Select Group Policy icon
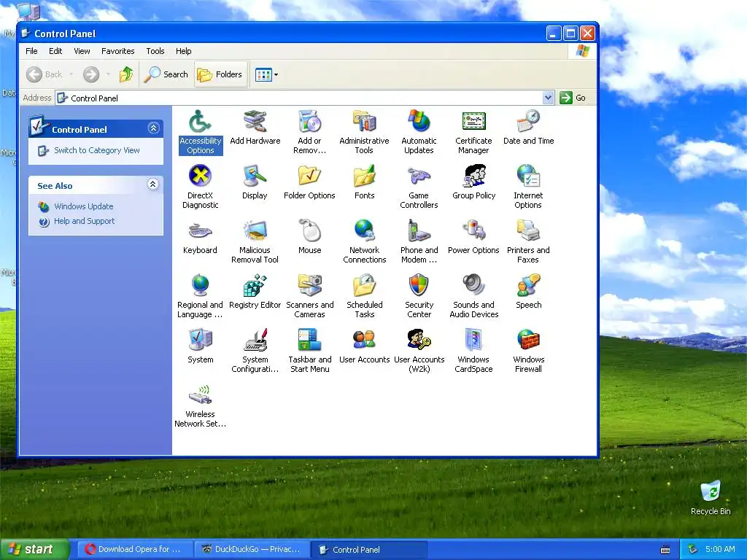 click(473, 182)
